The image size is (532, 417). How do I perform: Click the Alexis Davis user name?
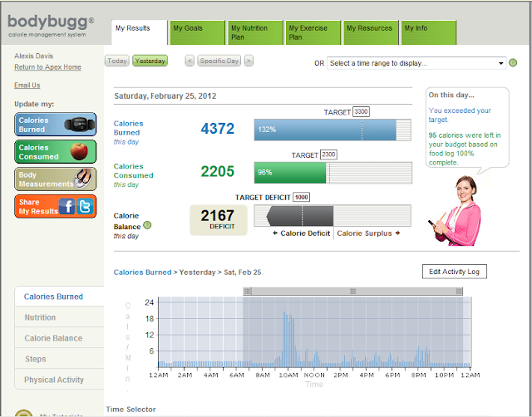click(x=33, y=56)
